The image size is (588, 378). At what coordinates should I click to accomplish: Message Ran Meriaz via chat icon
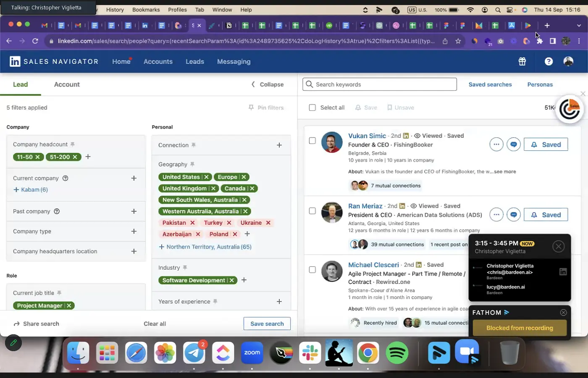514,215
